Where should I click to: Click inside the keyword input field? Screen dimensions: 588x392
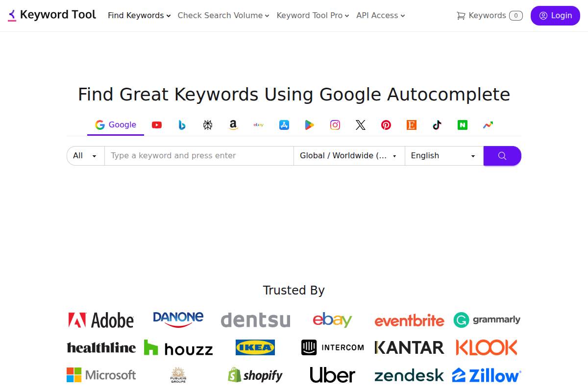coord(198,155)
